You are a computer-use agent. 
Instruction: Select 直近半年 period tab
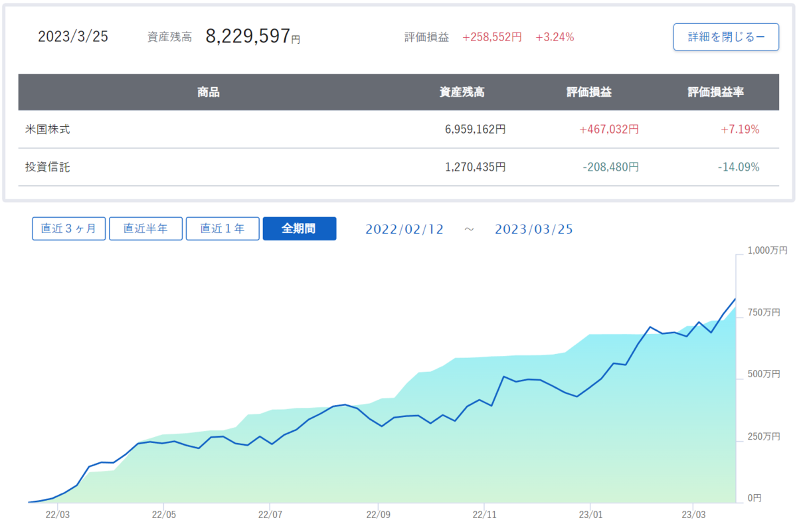tap(145, 228)
